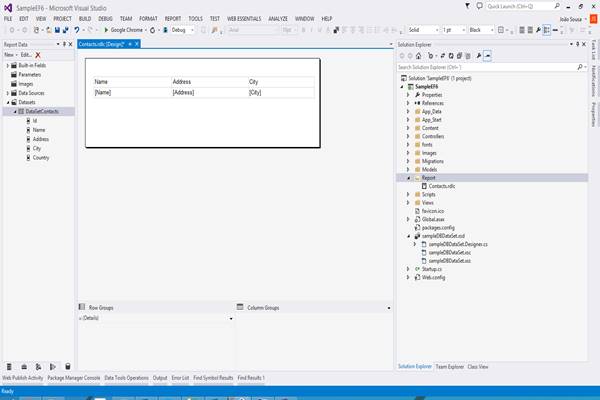
Task: Switch to the Class View tab
Action: (478, 367)
